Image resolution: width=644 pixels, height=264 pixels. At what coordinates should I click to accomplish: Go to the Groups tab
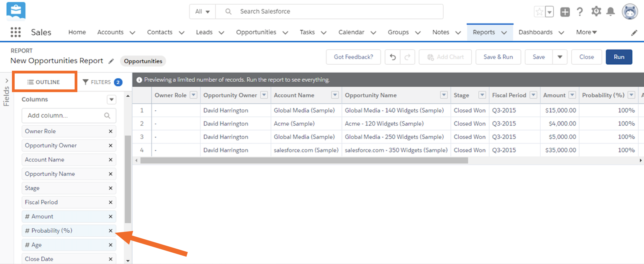(398, 32)
